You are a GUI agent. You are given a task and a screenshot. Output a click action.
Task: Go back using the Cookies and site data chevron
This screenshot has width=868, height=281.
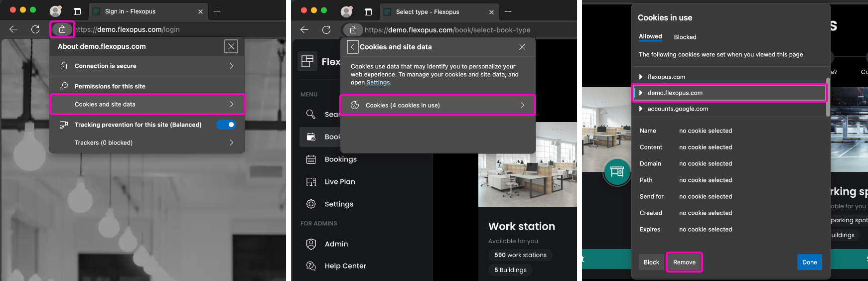[x=352, y=47]
